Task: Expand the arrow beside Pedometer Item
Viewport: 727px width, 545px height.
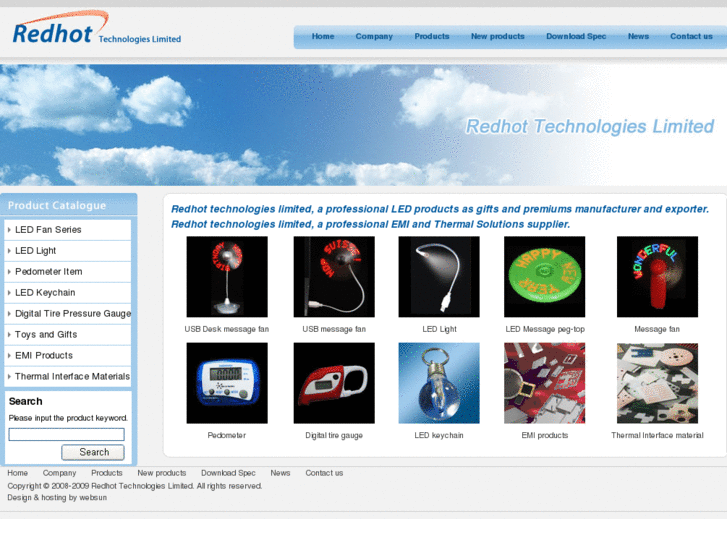Action: (x=9, y=271)
